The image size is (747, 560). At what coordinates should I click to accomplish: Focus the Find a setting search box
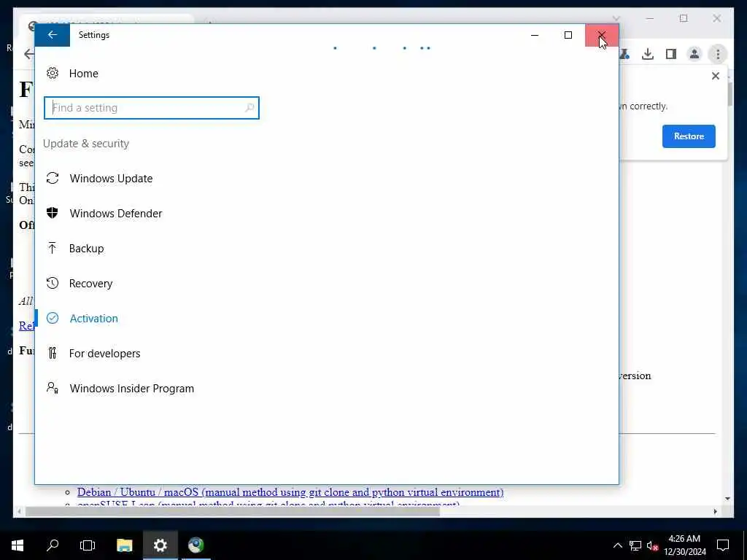(152, 108)
